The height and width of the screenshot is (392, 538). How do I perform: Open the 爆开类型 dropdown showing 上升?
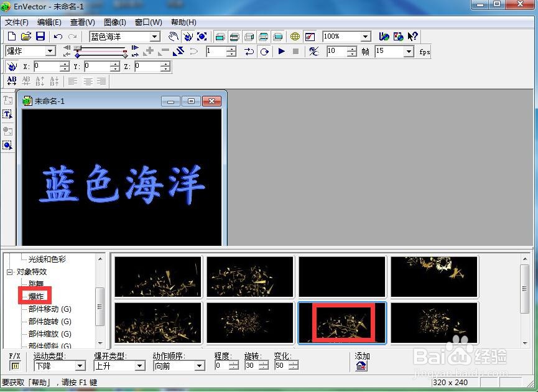[x=140, y=366]
